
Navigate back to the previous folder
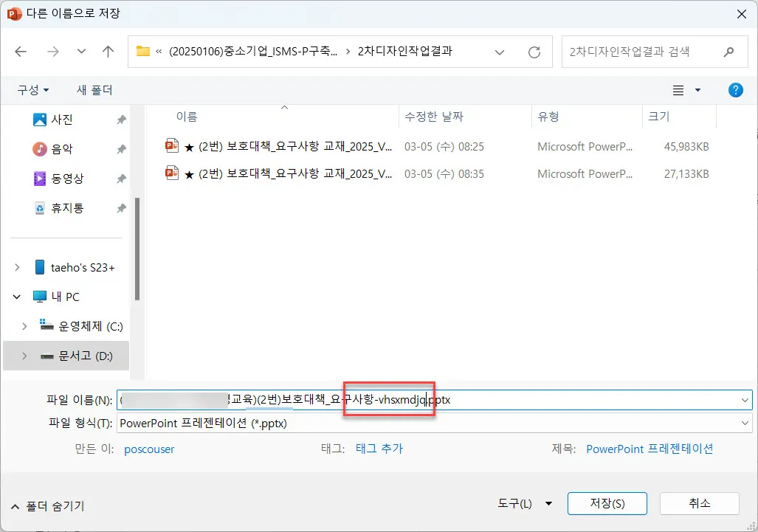[21, 51]
